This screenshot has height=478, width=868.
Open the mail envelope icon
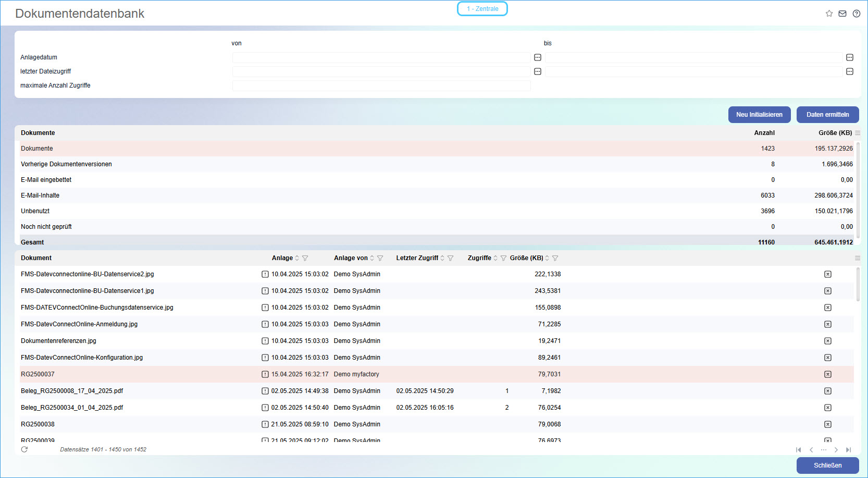point(842,14)
